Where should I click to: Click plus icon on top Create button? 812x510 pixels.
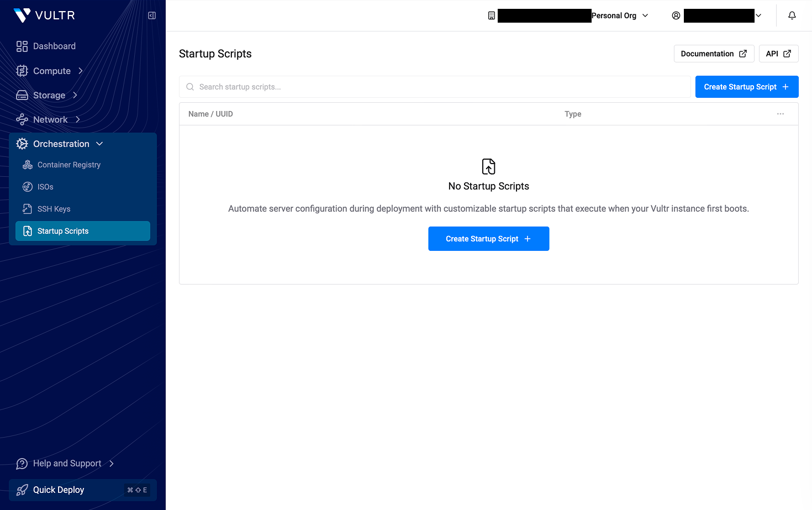coord(785,87)
